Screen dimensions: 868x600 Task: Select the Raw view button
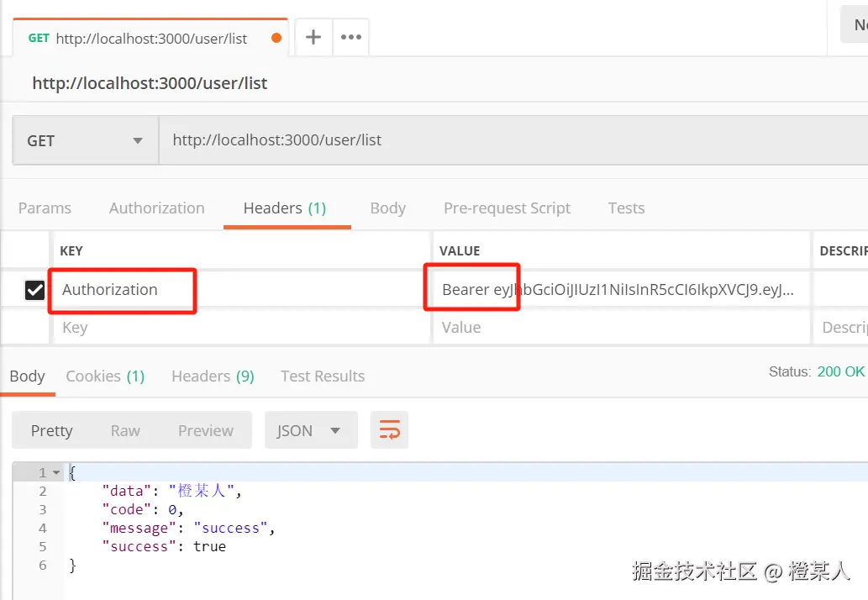[x=125, y=430]
